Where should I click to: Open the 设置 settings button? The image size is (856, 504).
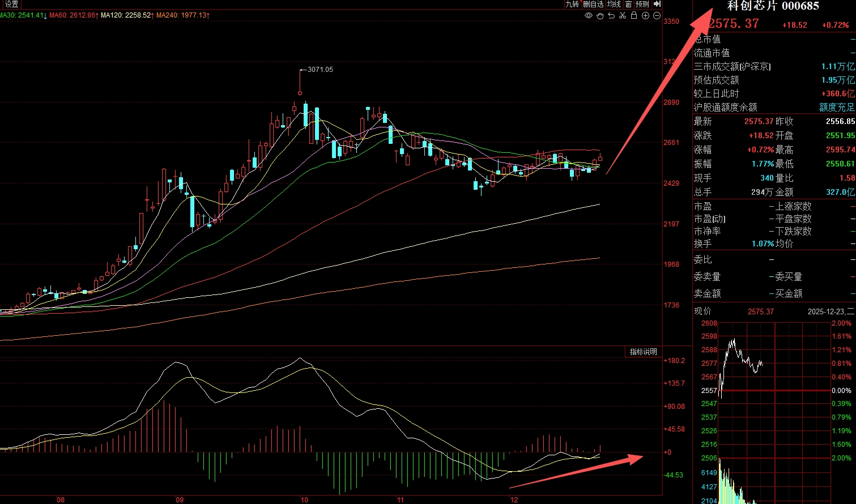11,4
